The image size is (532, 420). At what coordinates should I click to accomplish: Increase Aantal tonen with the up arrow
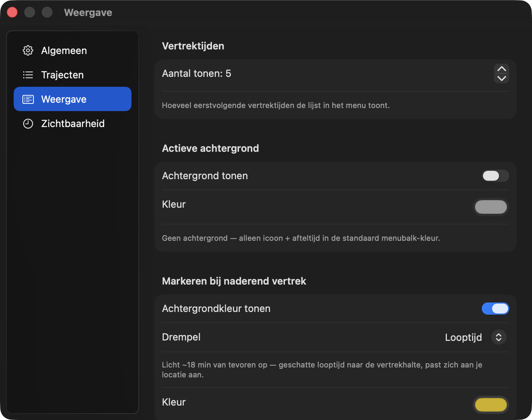[x=502, y=69]
